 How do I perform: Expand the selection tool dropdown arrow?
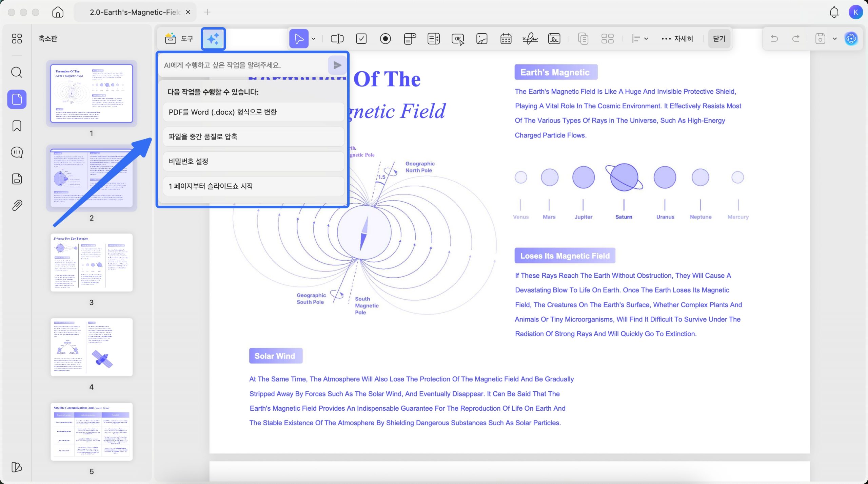(x=313, y=38)
